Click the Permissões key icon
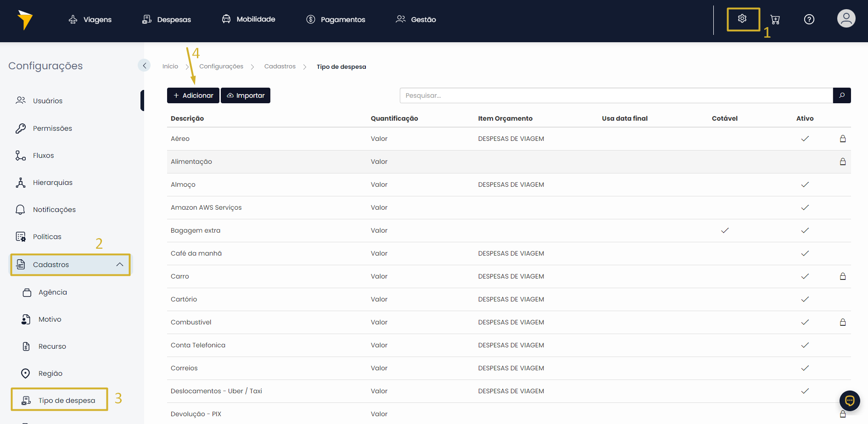The height and width of the screenshot is (424, 868). tap(21, 128)
